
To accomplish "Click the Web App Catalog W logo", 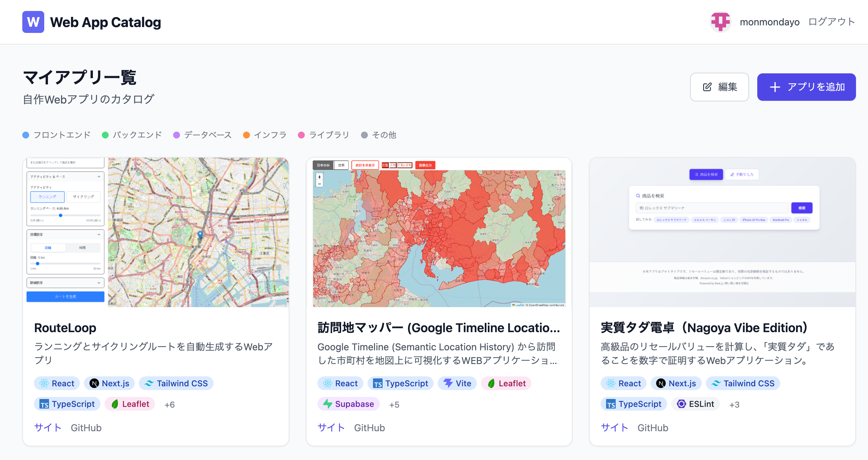I will tap(33, 22).
